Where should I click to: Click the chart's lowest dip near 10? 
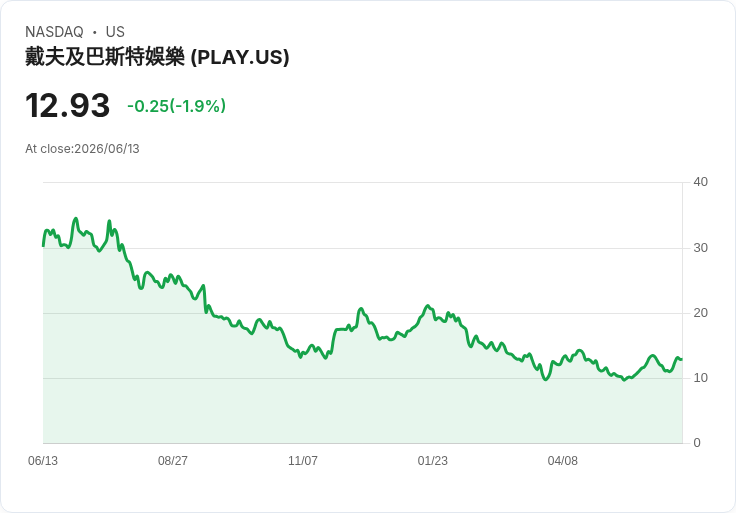624,380
